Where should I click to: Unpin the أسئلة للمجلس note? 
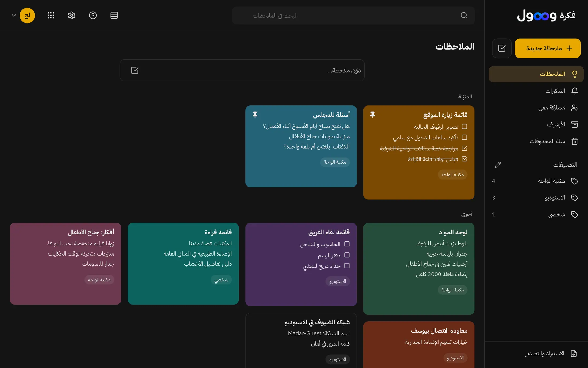pos(255,115)
